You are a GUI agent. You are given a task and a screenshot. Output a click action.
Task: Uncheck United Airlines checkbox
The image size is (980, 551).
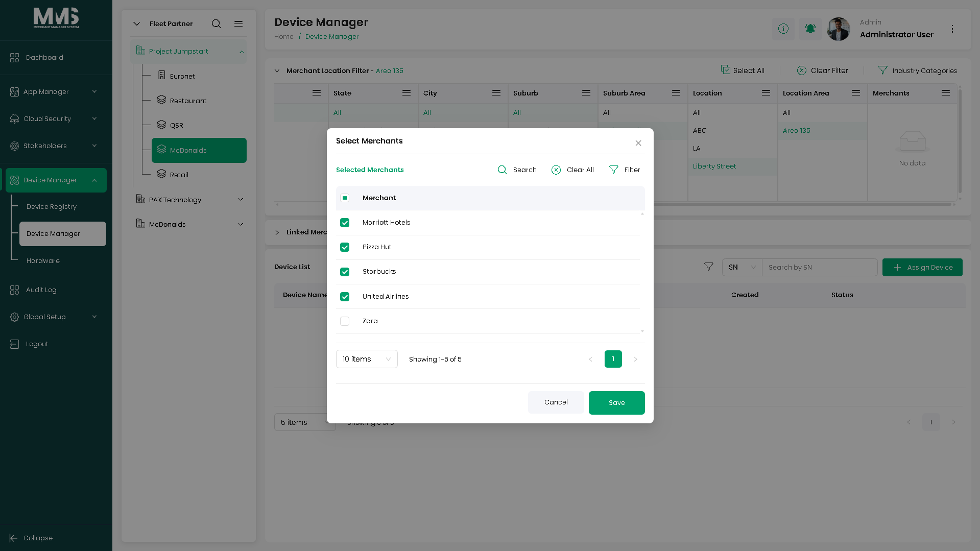pos(345,297)
